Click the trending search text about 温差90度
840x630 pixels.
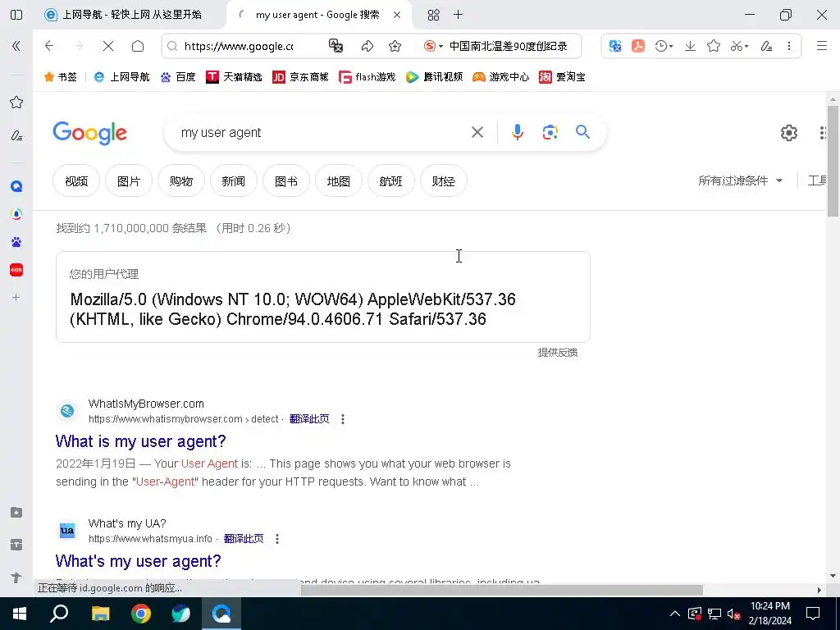[508, 46]
